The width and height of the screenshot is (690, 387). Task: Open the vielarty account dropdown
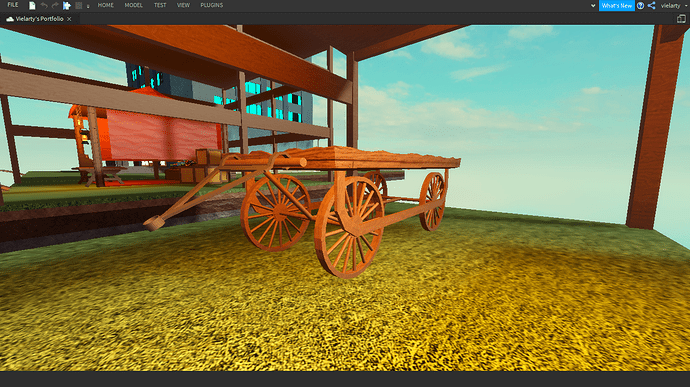(x=673, y=6)
